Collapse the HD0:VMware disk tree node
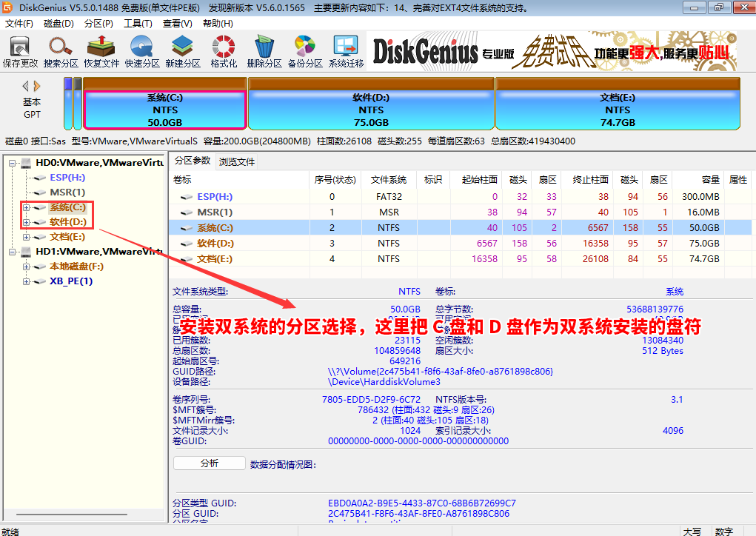 point(13,163)
